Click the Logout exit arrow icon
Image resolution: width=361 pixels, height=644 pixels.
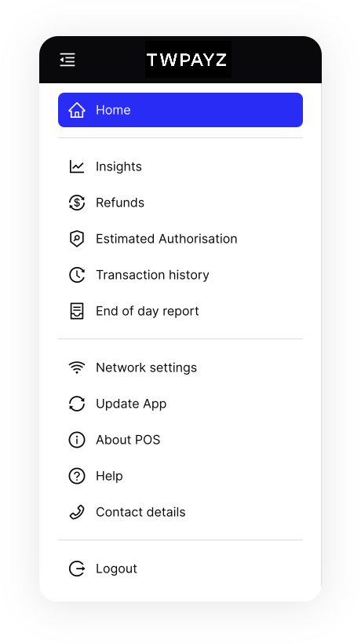(77, 569)
